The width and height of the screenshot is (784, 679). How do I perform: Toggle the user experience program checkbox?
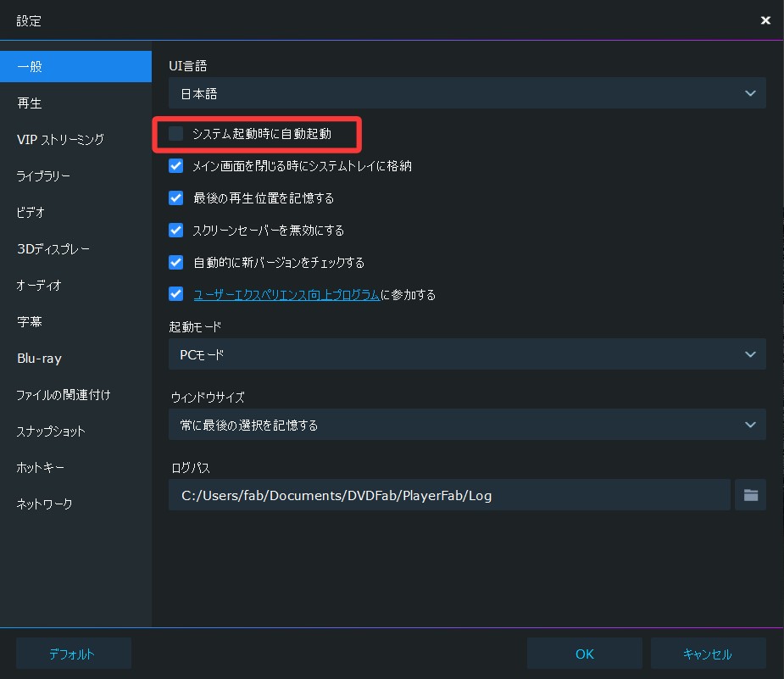point(176,295)
